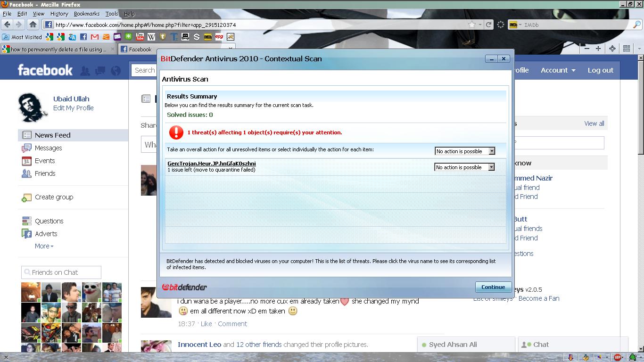The height and width of the screenshot is (362, 644).
Task: Open overall action dropdown 'No action is possible'
Action: click(464, 151)
